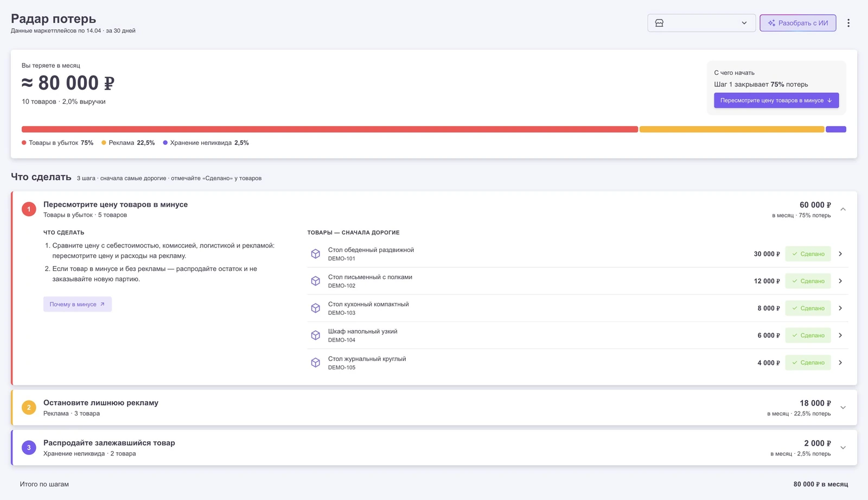Click the DEMO-103 product code
Image resolution: width=868 pixels, height=500 pixels.
(342, 313)
